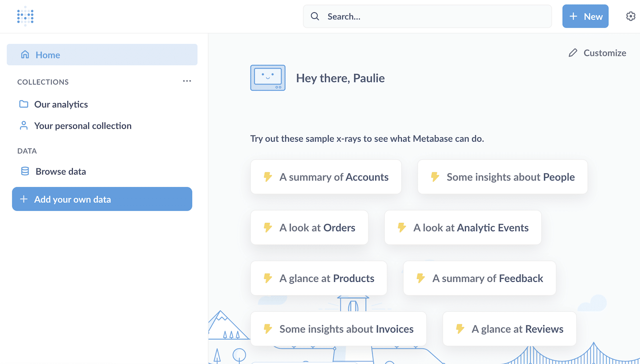
Task: Open Some insights about People x-ray
Action: tap(502, 177)
